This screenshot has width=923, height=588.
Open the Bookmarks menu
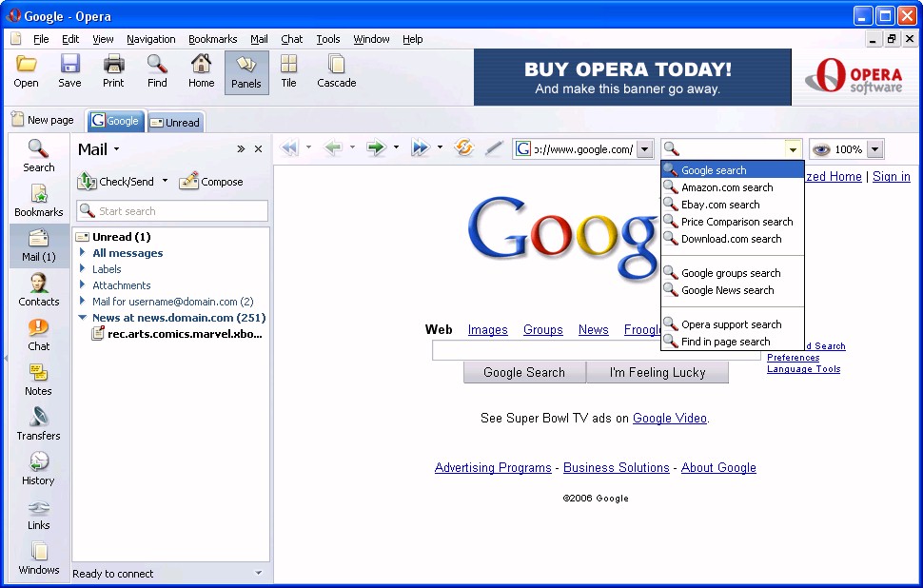[x=212, y=39]
